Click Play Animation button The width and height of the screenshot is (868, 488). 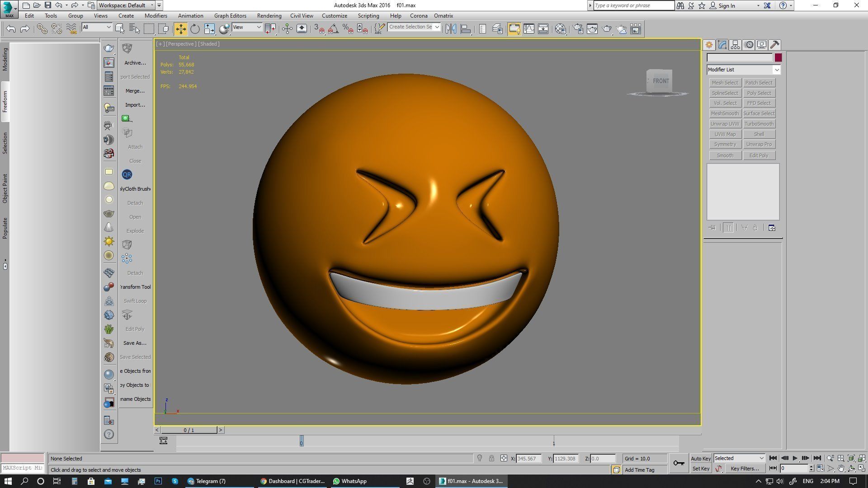tap(795, 458)
